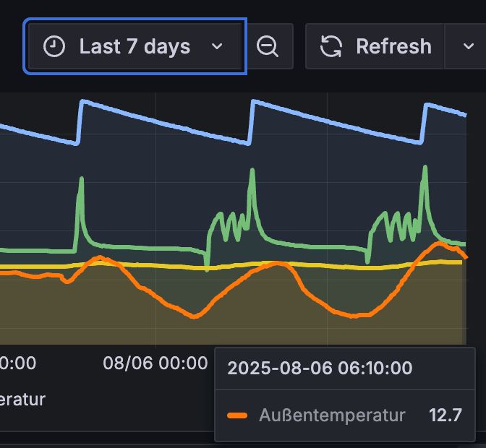Click the tooltip timestamp 2025-08-06 06:10:00
This screenshot has width=486, height=448.
pos(320,368)
